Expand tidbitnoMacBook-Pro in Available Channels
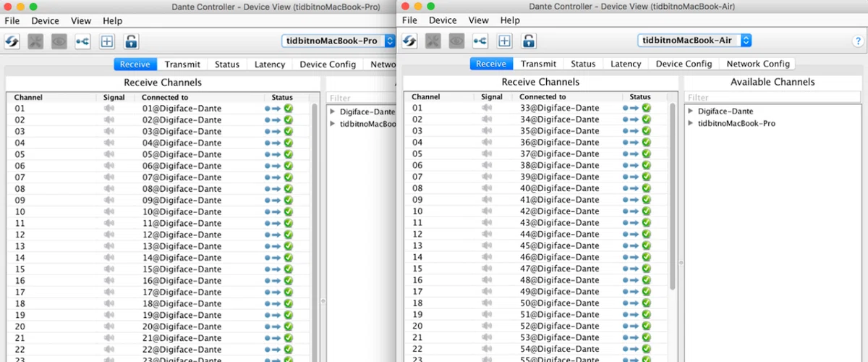This screenshot has width=868, height=362. (691, 124)
